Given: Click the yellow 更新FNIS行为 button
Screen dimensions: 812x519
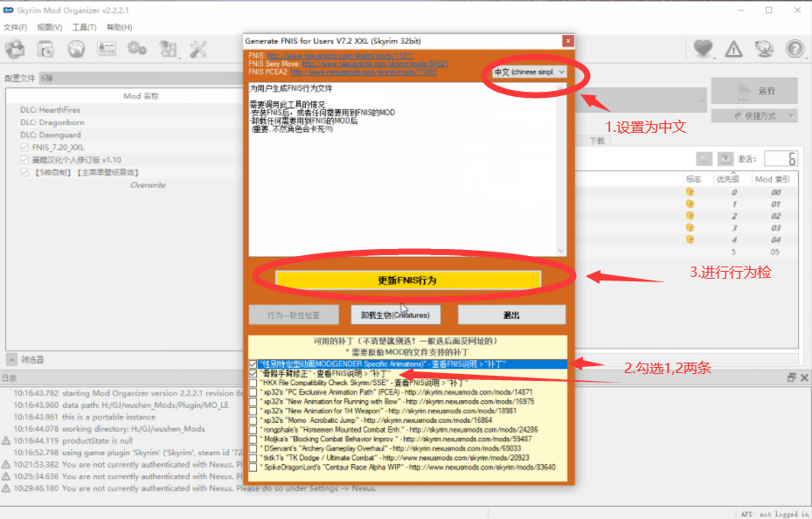Looking at the screenshot, I should tap(408, 280).
